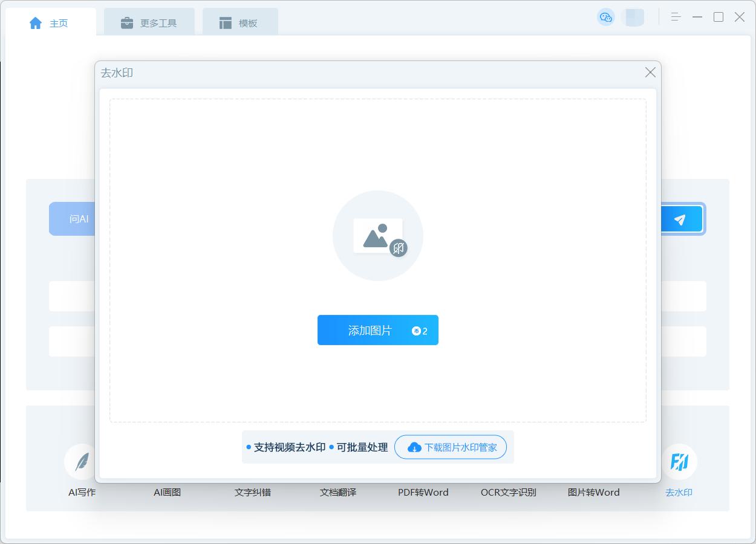The image size is (756, 544).
Task: Open the OCR文字识别 tool
Action: click(x=509, y=492)
